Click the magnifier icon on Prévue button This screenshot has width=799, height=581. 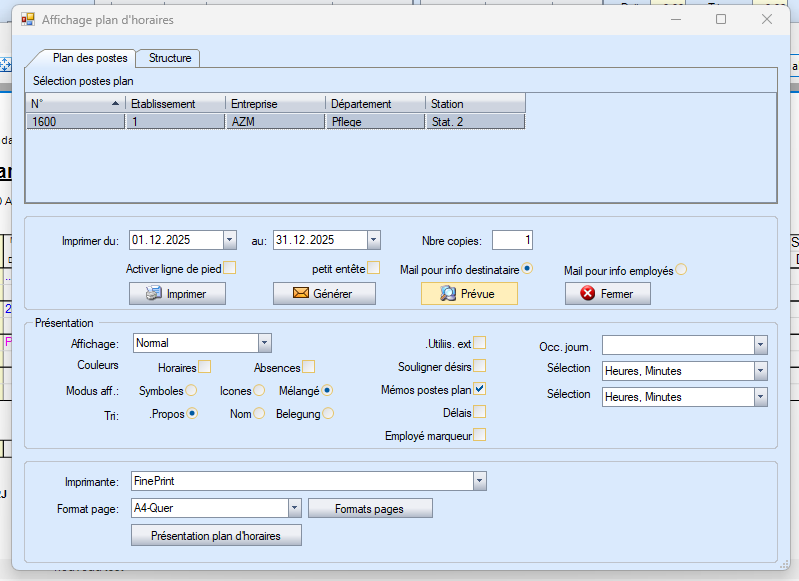click(x=448, y=294)
